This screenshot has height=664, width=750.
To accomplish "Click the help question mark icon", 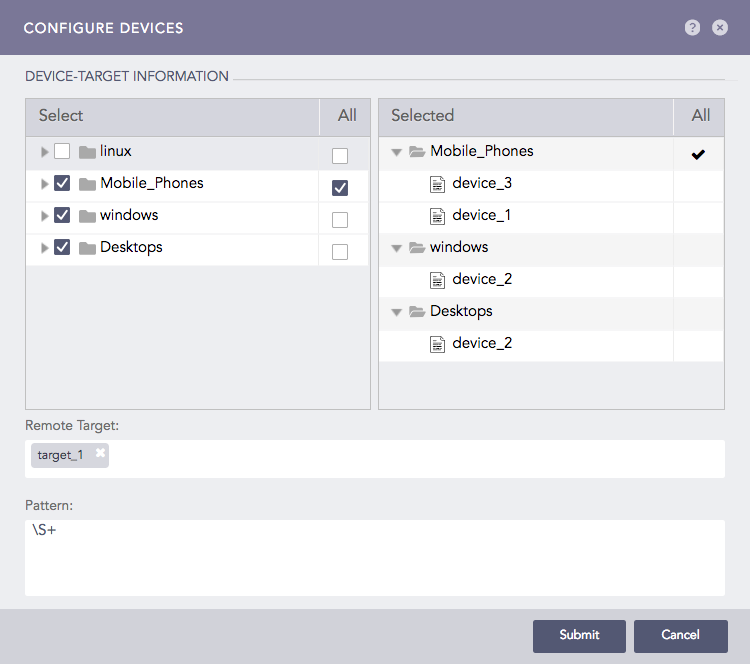I will (692, 28).
